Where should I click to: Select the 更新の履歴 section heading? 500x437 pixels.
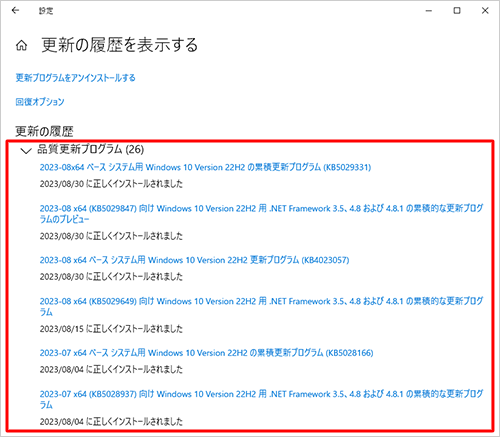point(44,131)
